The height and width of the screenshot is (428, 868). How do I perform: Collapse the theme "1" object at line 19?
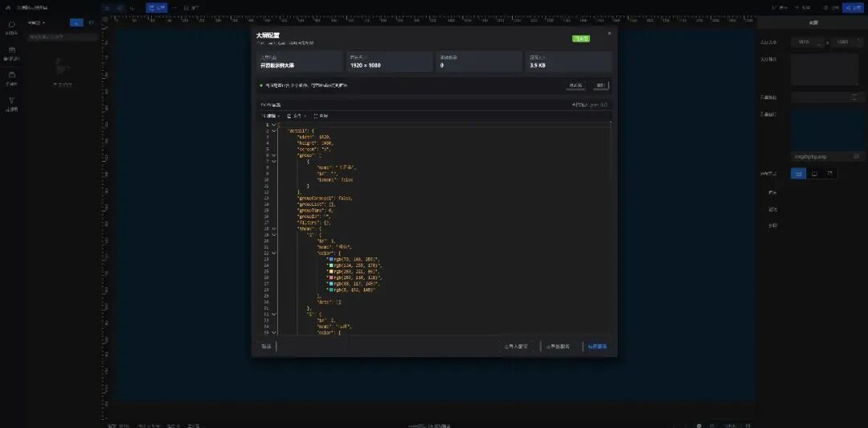[273, 234]
